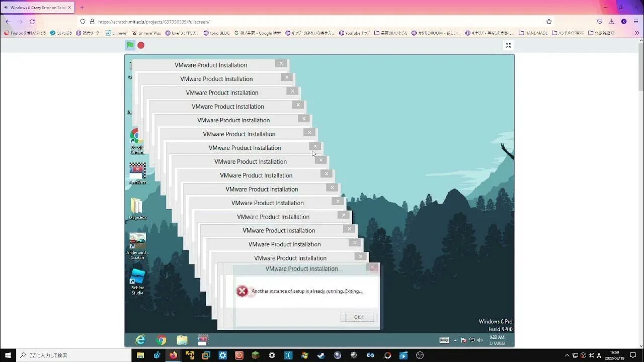Open Roblox Studio desktop shortcut
Screen dimensions: 644x362
(137, 282)
